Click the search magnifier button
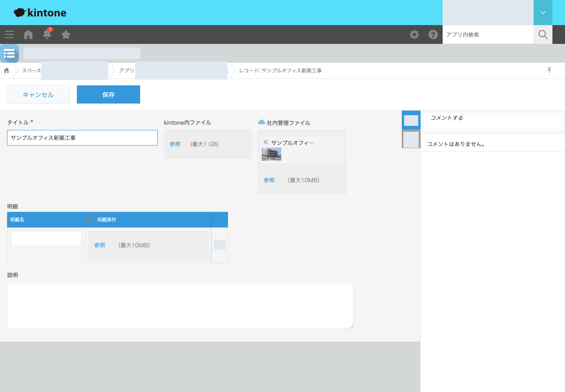The image size is (565, 392). [543, 34]
